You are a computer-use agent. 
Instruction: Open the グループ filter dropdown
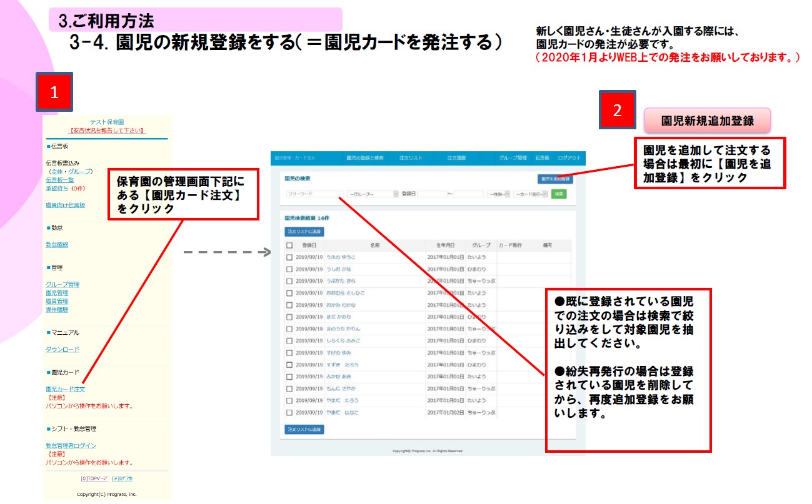click(373, 194)
